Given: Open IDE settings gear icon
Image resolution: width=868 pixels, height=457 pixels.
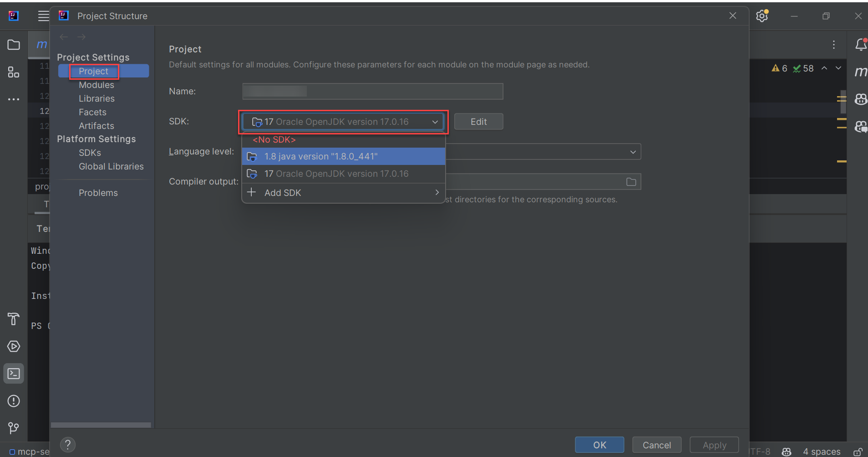Looking at the screenshot, I should [762, 16].
